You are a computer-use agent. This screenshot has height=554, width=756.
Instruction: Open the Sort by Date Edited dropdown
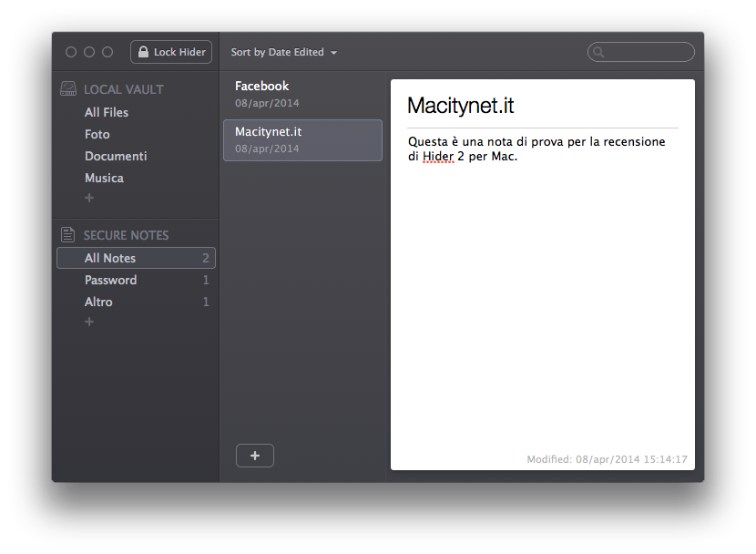pyautogui.click(x=283, y=52)
